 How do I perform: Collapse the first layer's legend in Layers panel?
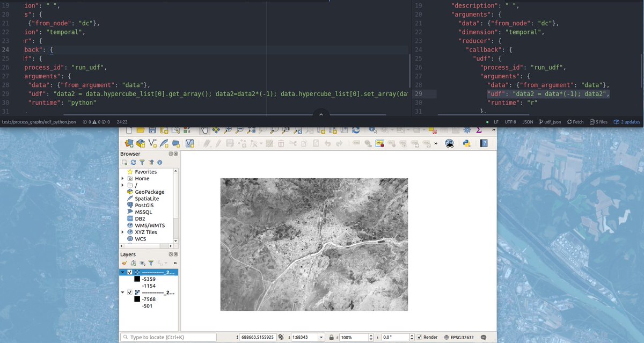[x=122, y=272]
